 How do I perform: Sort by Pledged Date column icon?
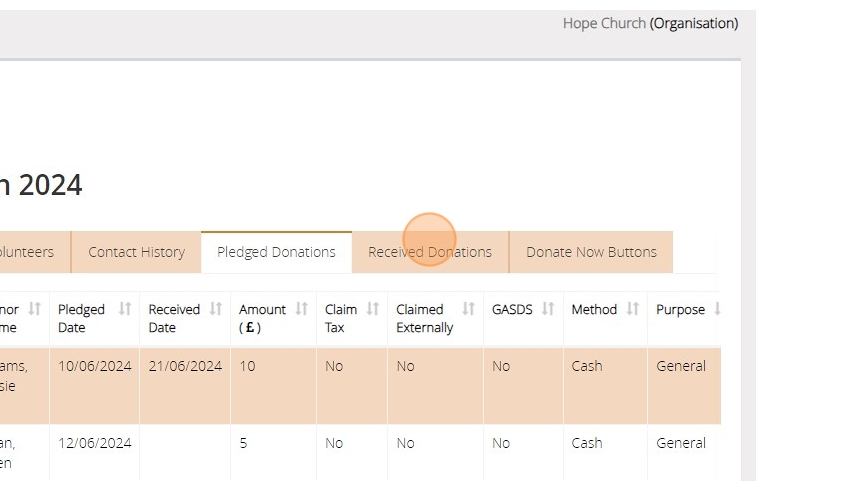click(x=125, y=309)
